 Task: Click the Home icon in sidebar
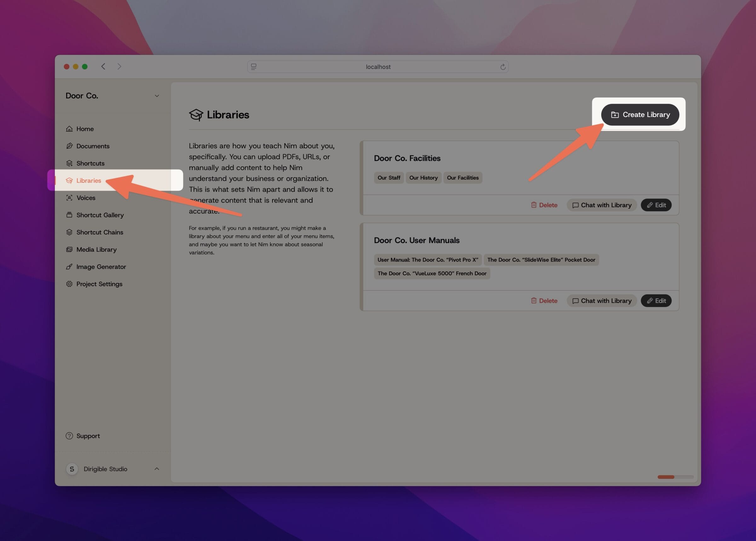70,128
